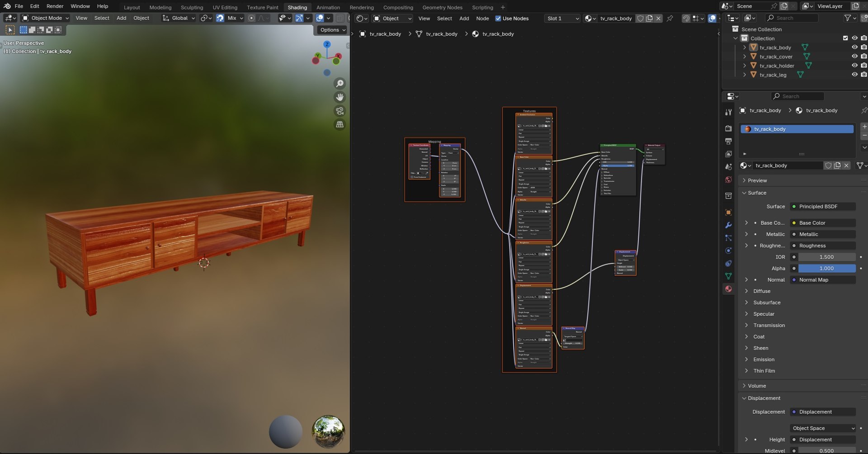Switch perspective/orthographic grid icon
This screenshot has width=868, height=454.
[340, 124]
